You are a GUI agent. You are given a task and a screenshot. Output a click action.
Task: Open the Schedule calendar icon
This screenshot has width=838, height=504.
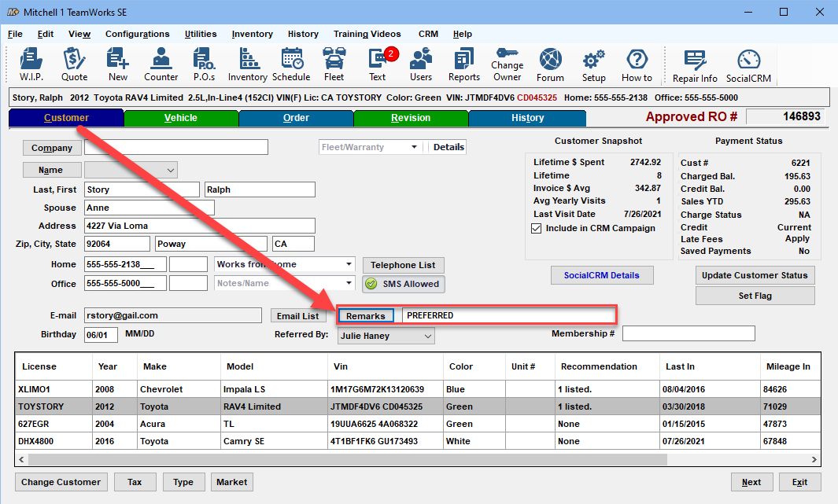pyautogui.click(x=291, y=64)
